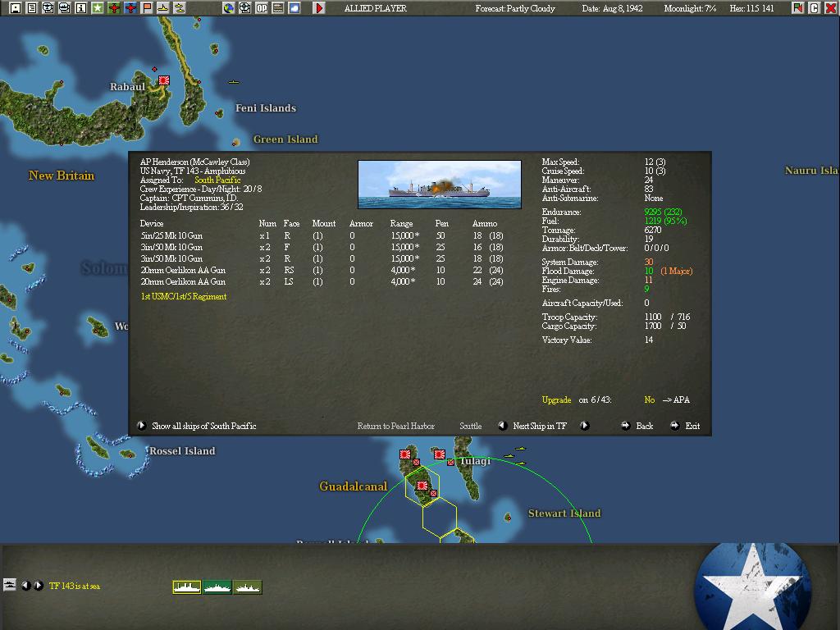The height and width of the screenshot is (630, 840).
Task: Click the double yellow ships toolbar icon
Action: pos(180,8)
